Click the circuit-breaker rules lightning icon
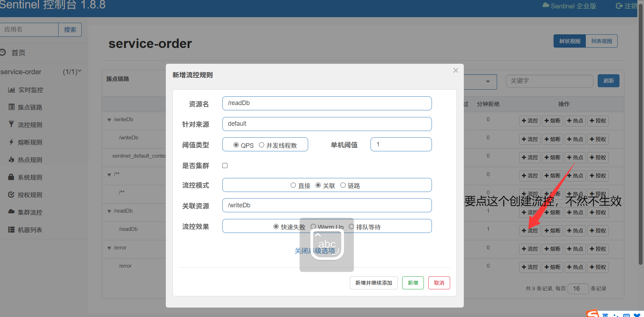The width and height of the screenshot is (644, 317). [x=11, y=142]
